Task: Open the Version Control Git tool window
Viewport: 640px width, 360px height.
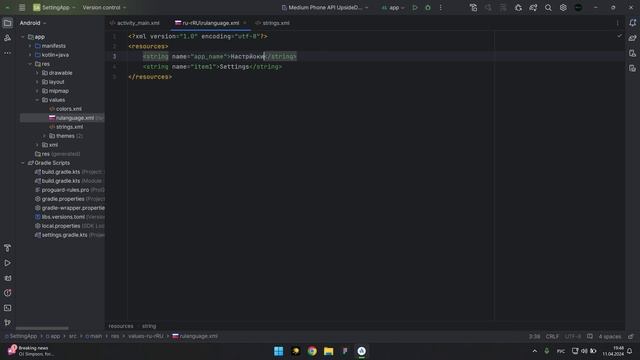Action: (x=7, y=322)
